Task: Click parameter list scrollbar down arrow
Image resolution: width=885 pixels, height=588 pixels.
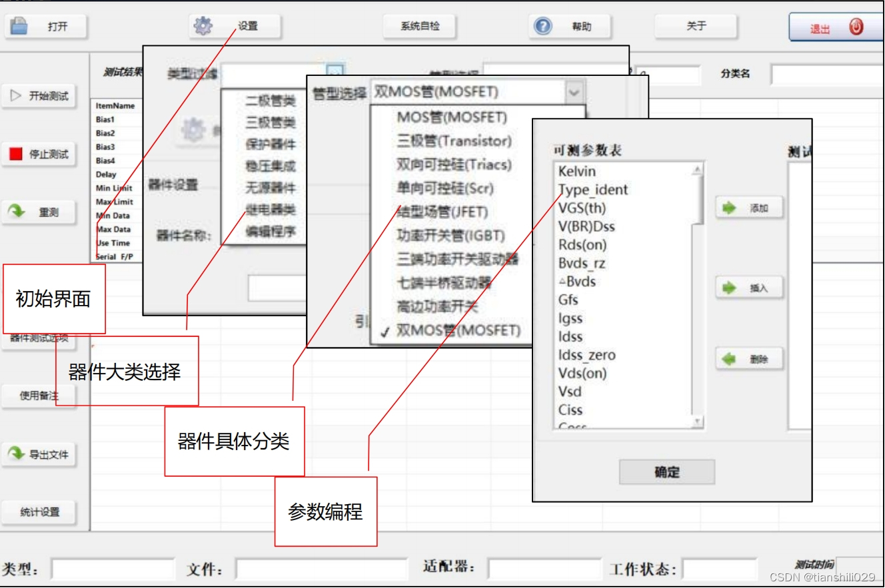Action: pos(698,422)
